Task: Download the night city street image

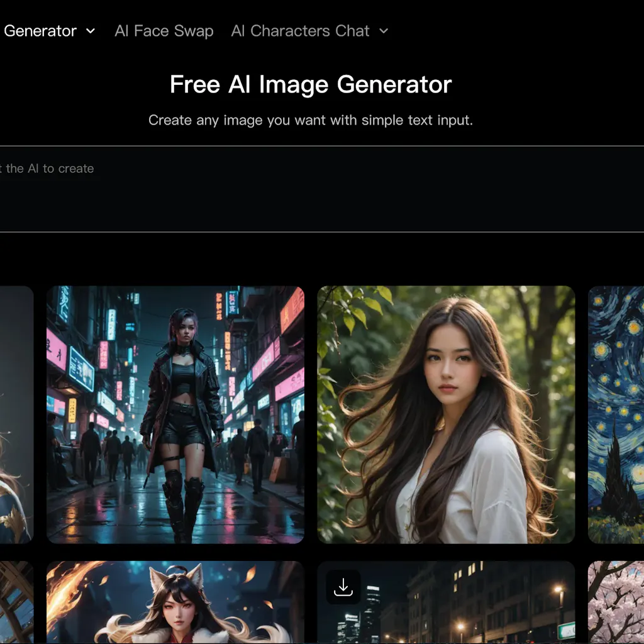Action: 343,587
